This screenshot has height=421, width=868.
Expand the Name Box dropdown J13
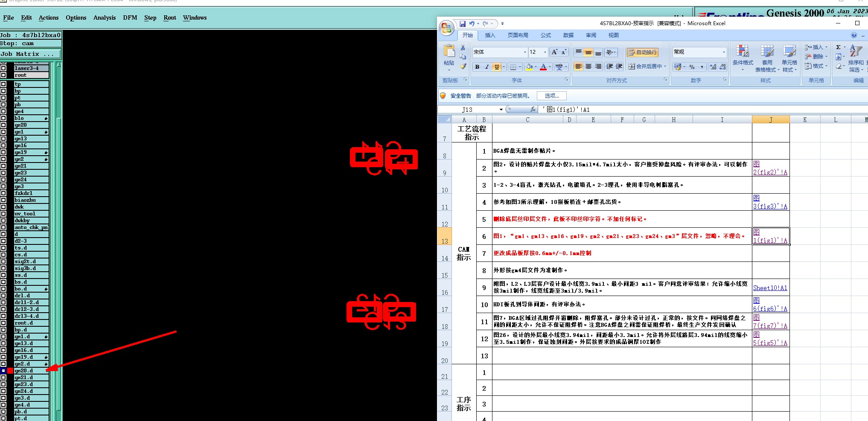coord(501,110)
